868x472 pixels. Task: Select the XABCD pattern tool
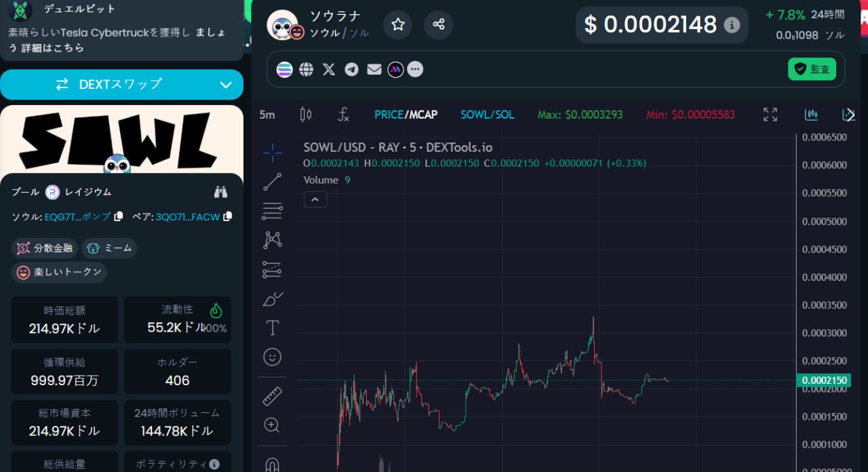(273, 239)
